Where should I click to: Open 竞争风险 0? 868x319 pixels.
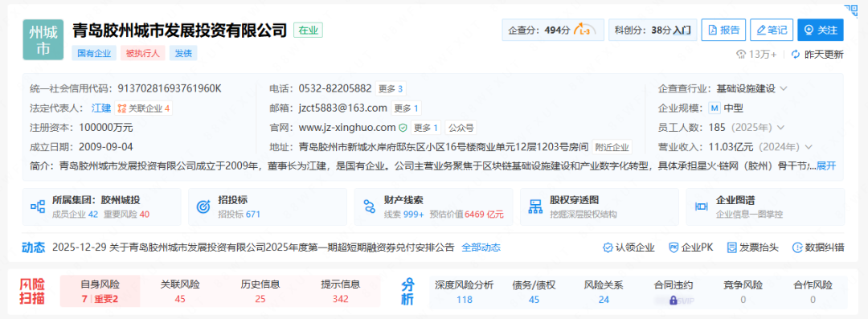[743, 292]
